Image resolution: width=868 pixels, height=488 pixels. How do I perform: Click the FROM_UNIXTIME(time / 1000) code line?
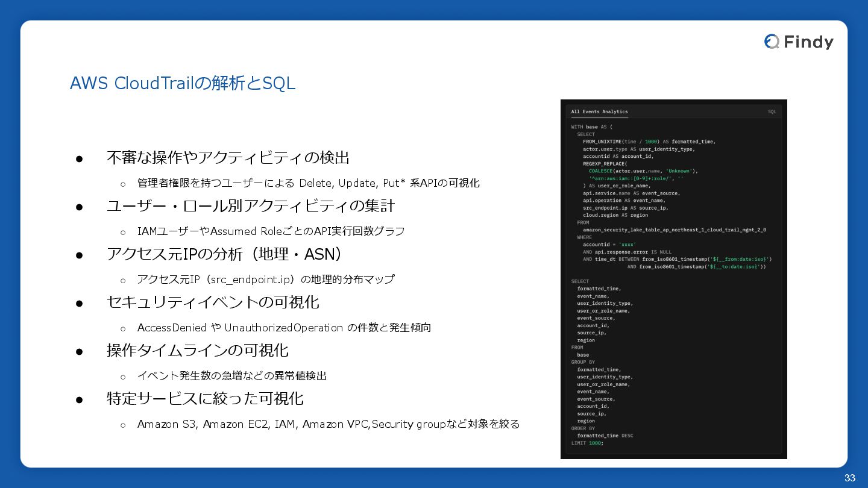649,142
